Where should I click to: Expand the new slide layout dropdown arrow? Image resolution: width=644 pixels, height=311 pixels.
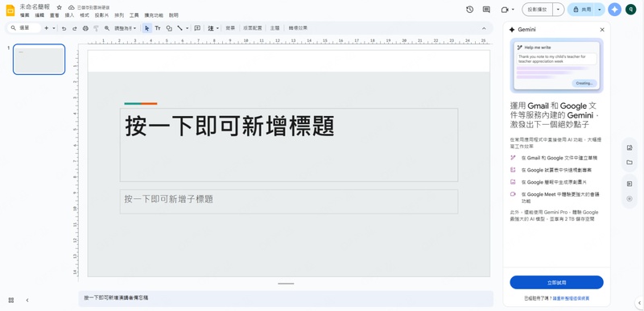pyautogui.click(x=54, y=28)
